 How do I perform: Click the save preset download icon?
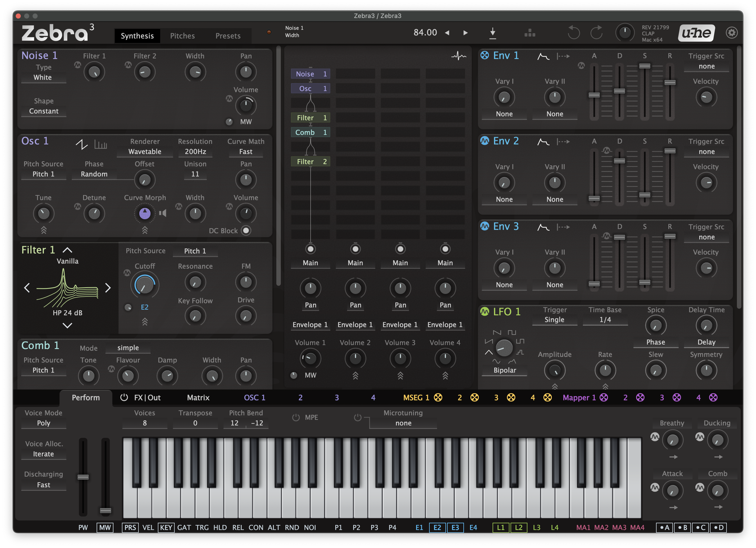point(493,33)
